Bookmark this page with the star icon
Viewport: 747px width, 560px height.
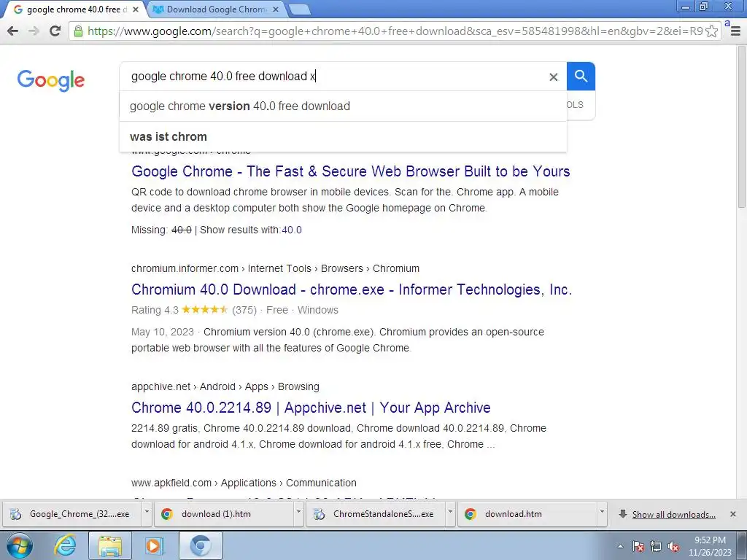pyautogui.click(x=712, y=31)
